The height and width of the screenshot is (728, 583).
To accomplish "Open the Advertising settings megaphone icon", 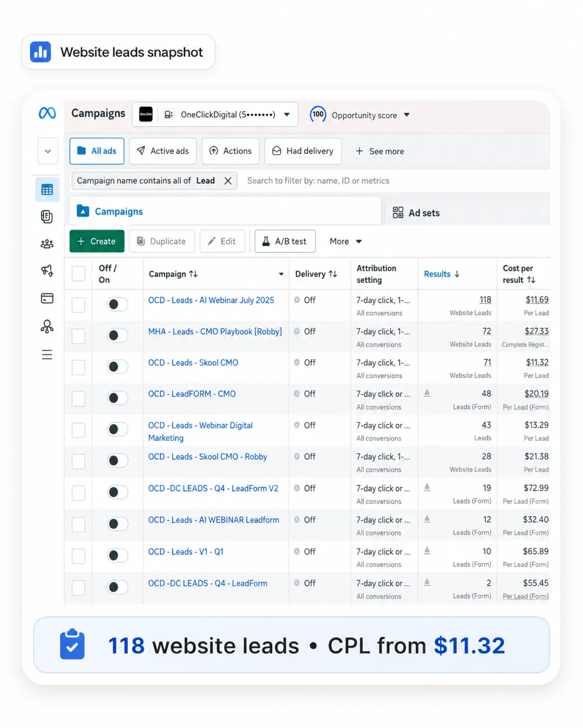I will [47, 271].
